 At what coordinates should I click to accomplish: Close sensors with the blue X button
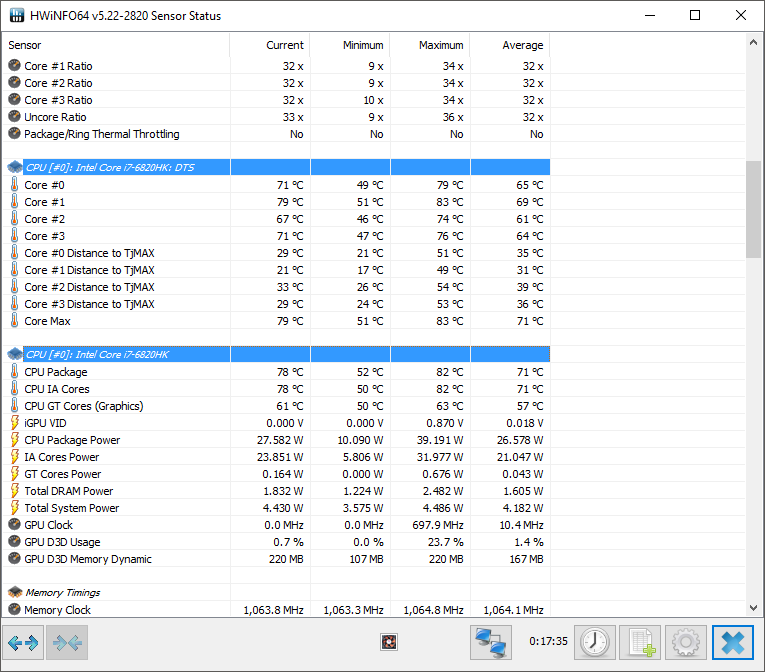click(733, 643)
